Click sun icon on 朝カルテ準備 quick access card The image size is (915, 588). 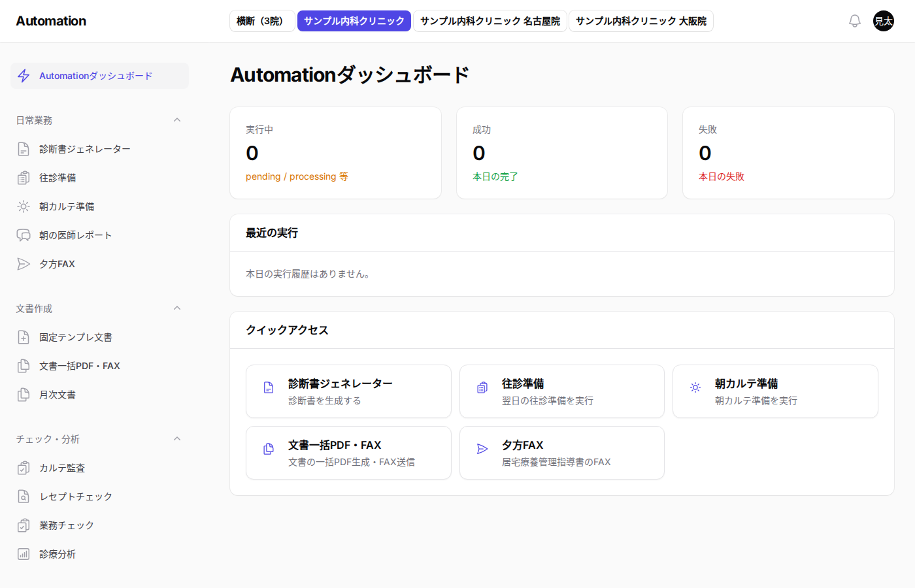[x=695, y=387]
